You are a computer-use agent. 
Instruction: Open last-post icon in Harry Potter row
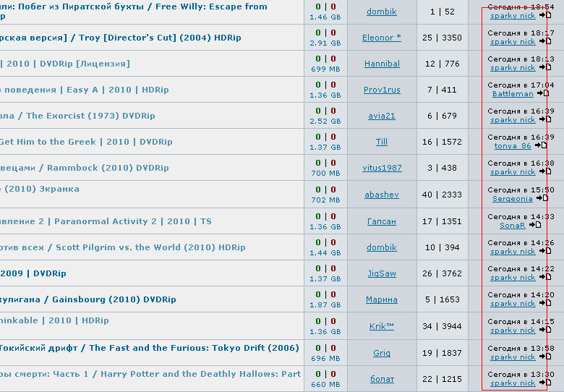pos(546,383)
